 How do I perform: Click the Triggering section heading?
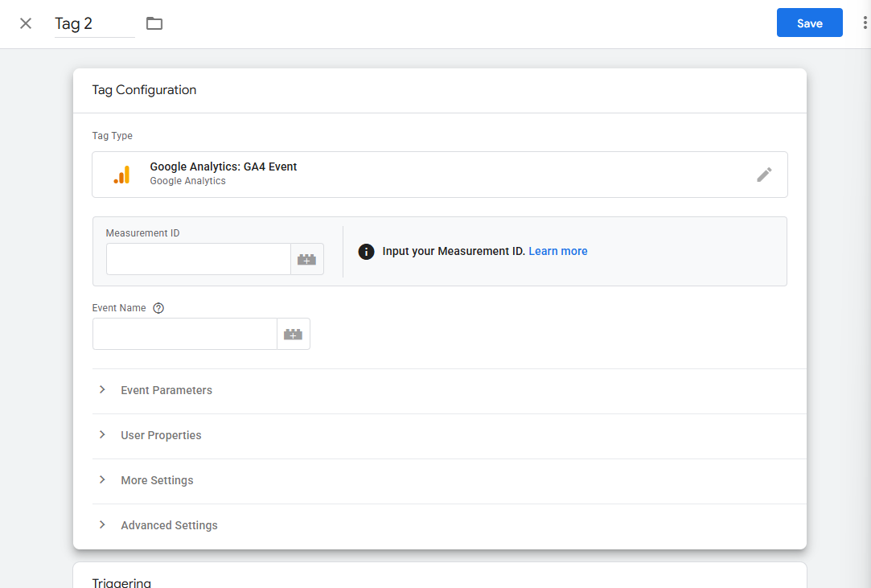[121, 582]
